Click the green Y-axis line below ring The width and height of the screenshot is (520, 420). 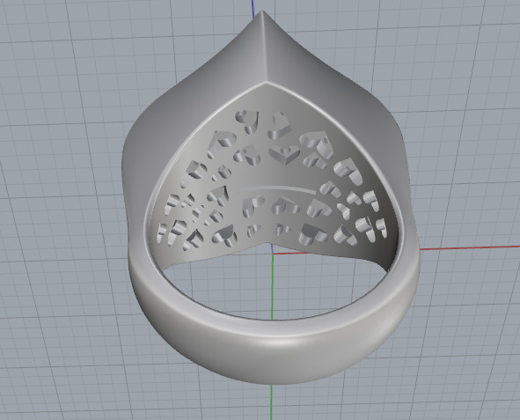[272, 402]
